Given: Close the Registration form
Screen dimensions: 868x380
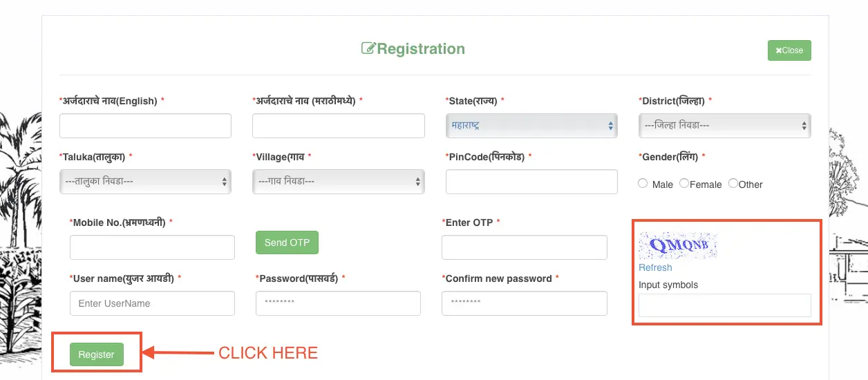Looking at the screenshot, I should [x=789, y=50].
